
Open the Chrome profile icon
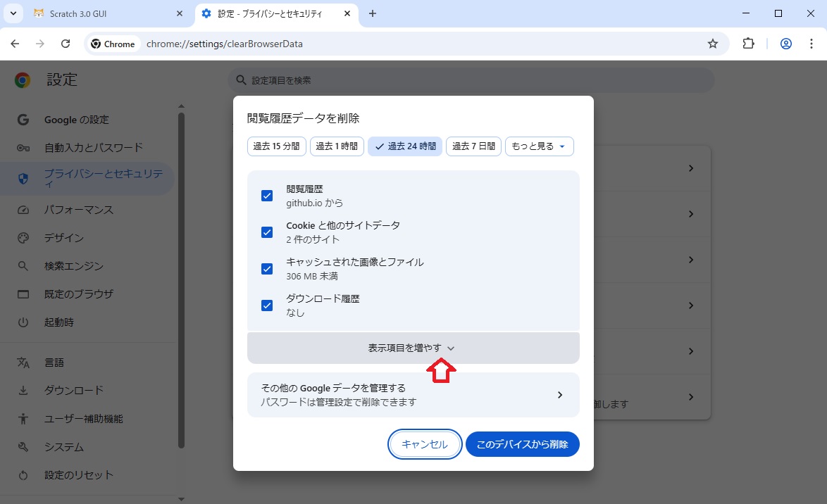point(786,44)
